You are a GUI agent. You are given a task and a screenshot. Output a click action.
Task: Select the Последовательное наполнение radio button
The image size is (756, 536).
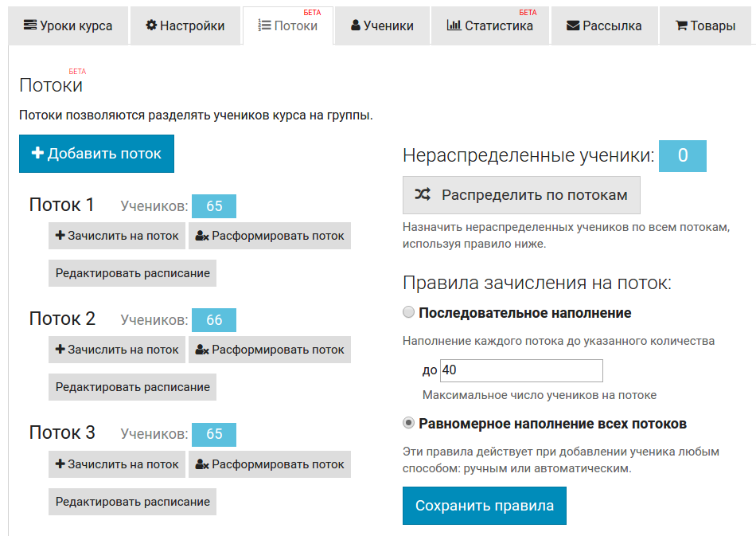tap(408, 313)
